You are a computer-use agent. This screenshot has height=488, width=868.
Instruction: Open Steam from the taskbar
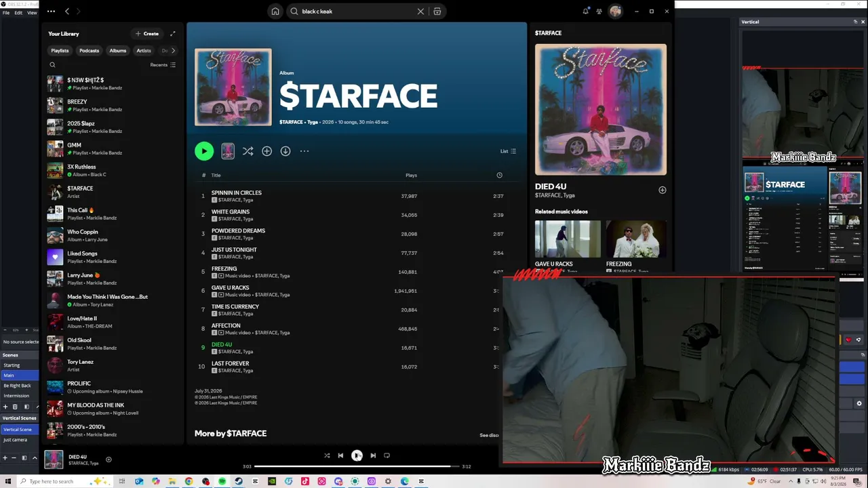coord(239,481)
